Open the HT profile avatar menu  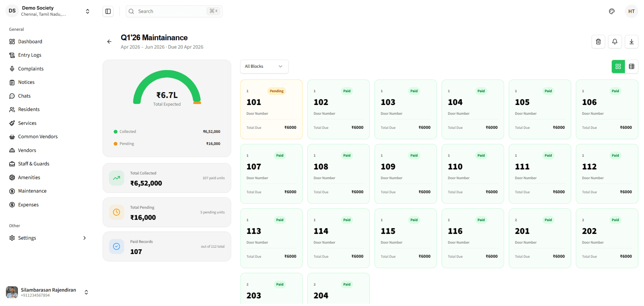coord(632,11)
